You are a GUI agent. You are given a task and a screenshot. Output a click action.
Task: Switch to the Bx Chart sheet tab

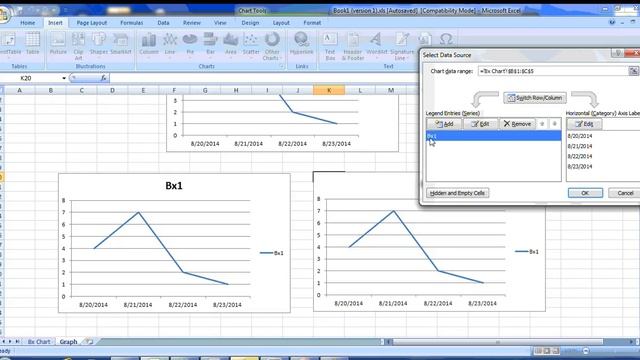[x=39, y=342]
